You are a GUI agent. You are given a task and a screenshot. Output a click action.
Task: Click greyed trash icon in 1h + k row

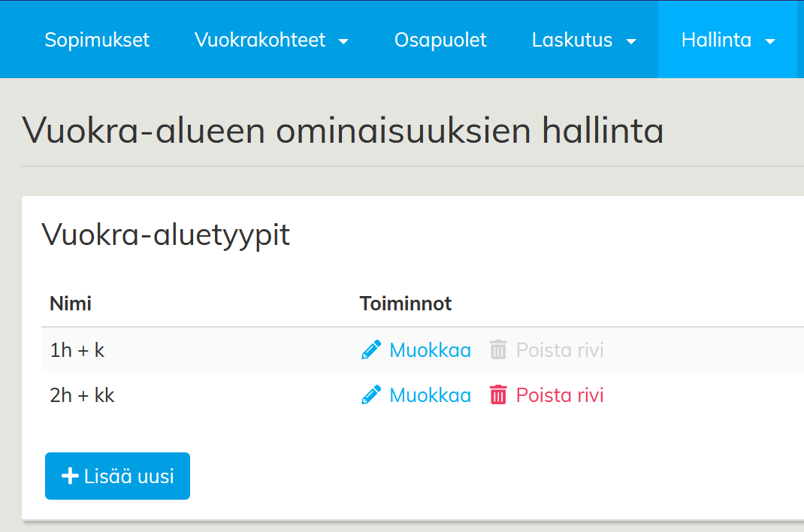pos(498,350)
